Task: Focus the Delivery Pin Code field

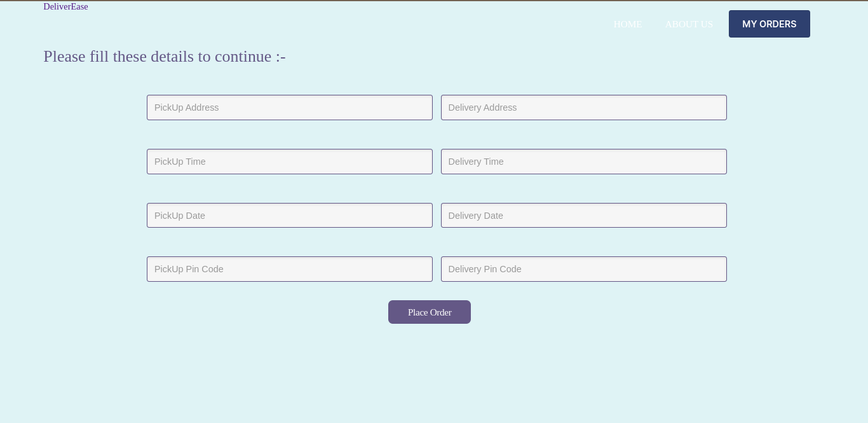Action: [583, 269]
